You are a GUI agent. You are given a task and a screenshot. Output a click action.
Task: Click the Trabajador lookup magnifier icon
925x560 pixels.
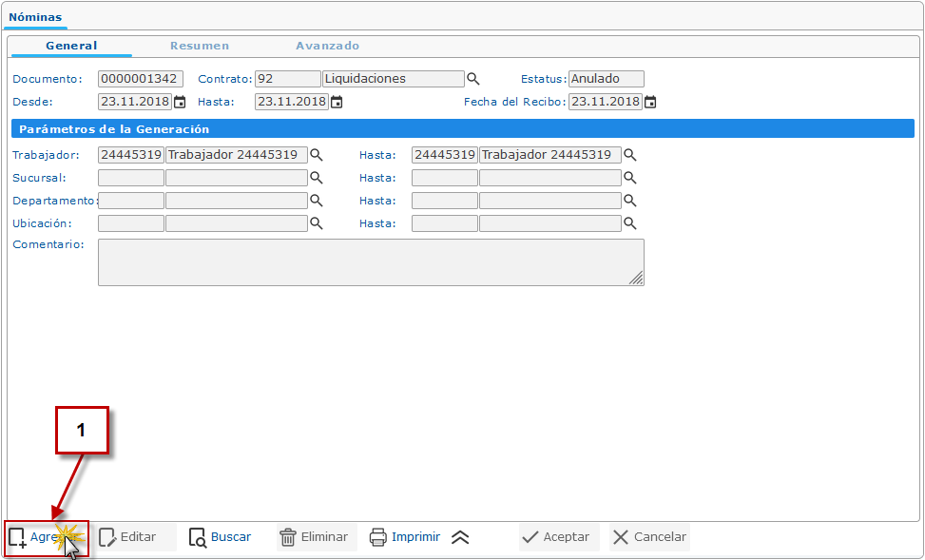click(317, 155)
